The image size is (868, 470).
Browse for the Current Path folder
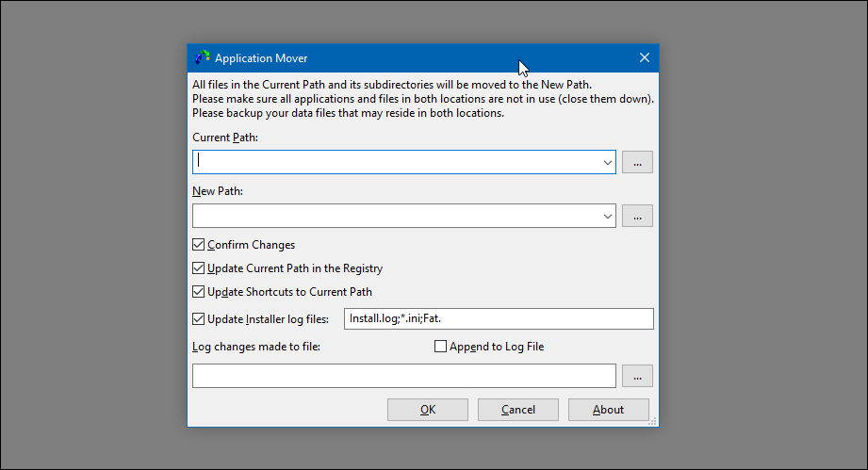pos(637,162)
